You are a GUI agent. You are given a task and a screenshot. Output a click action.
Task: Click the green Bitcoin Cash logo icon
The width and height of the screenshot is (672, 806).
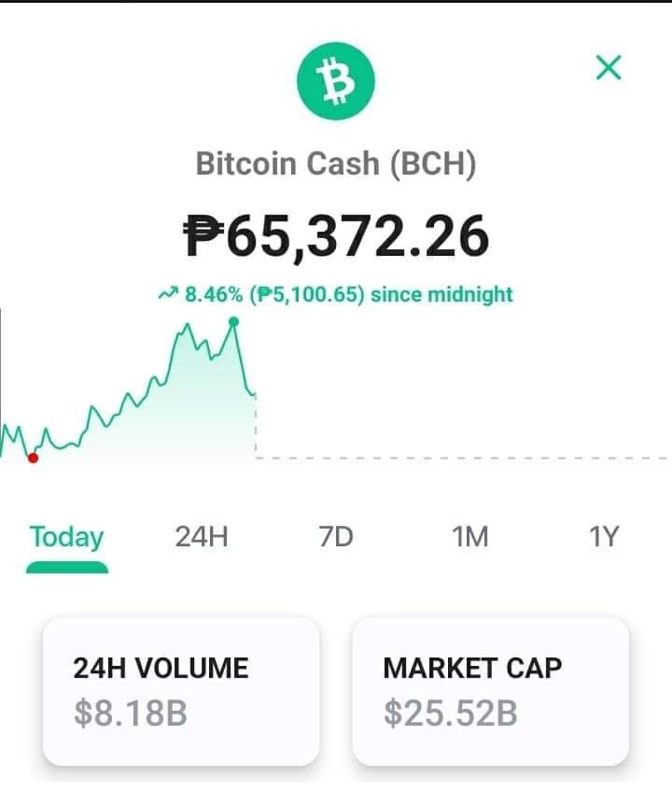(336, 81)
